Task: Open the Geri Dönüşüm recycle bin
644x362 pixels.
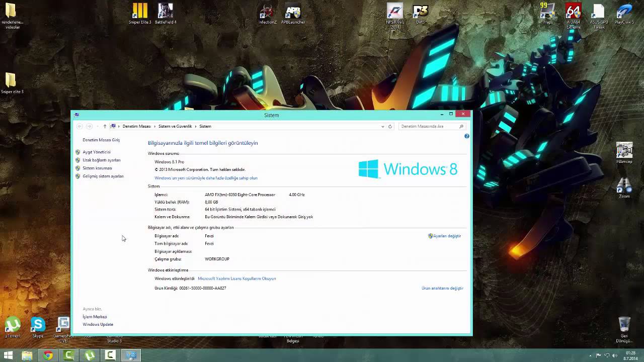Action: (x=624, y=330)
